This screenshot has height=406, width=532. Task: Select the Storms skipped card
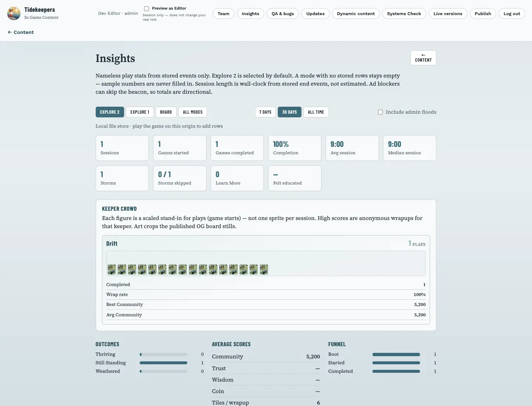[180, 178]
